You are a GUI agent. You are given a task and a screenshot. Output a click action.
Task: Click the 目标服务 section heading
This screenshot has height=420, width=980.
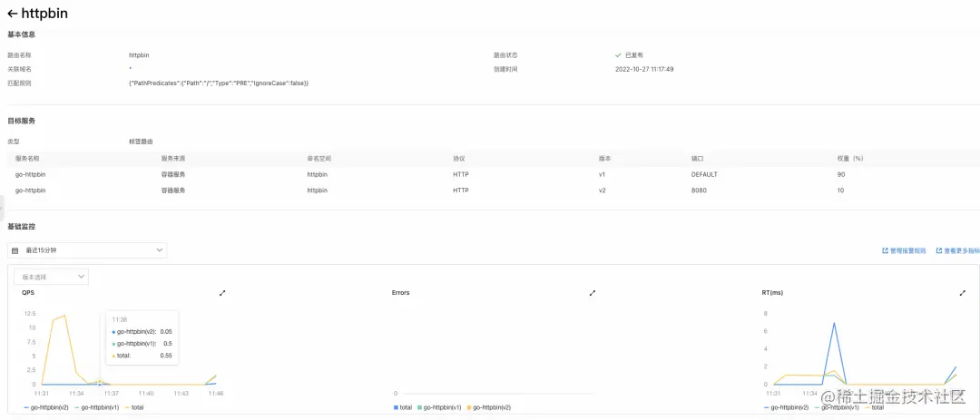click(21, 121)
